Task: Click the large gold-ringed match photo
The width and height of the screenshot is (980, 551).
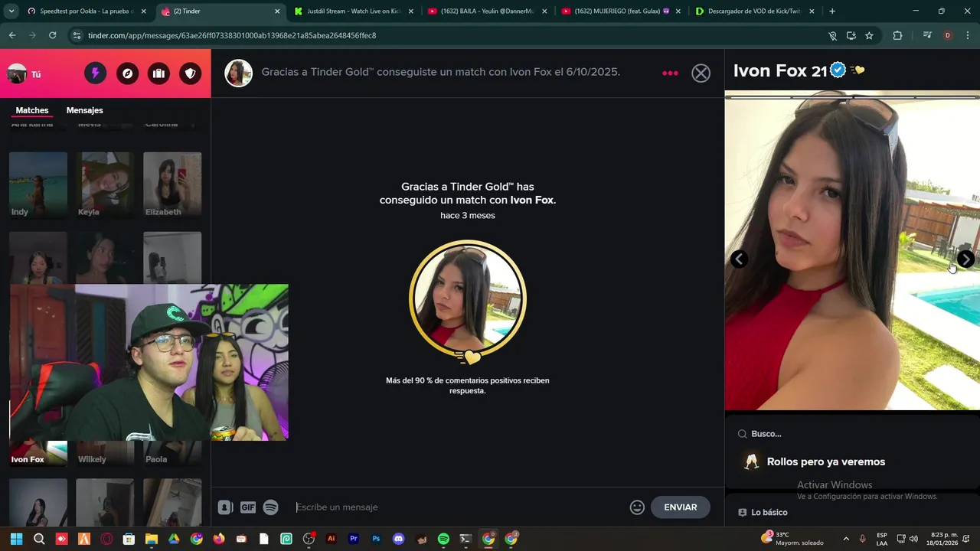Action: [468, 299]
